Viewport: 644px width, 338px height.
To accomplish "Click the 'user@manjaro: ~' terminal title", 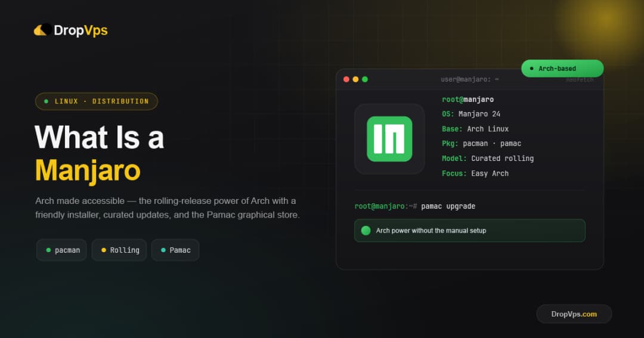I will point(470,79).
